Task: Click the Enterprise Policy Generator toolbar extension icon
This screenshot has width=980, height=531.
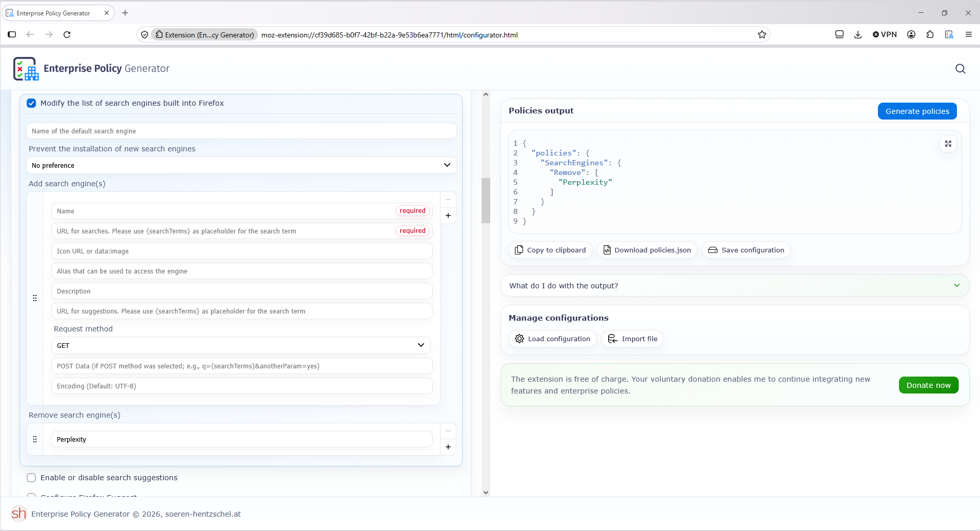Action: pyautogui.click(x=949, y=34)
